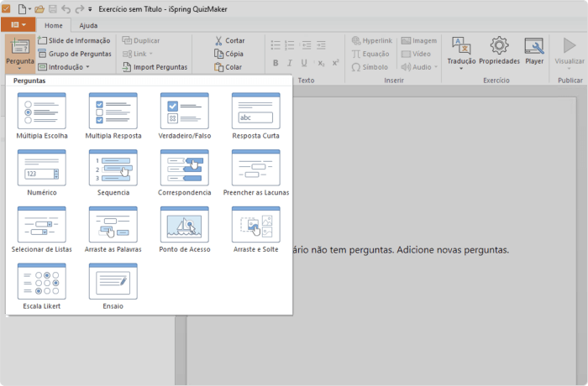Open the Audio dropdown
The height and width of the screenshot is (386, 588).
tap(419, 67)
